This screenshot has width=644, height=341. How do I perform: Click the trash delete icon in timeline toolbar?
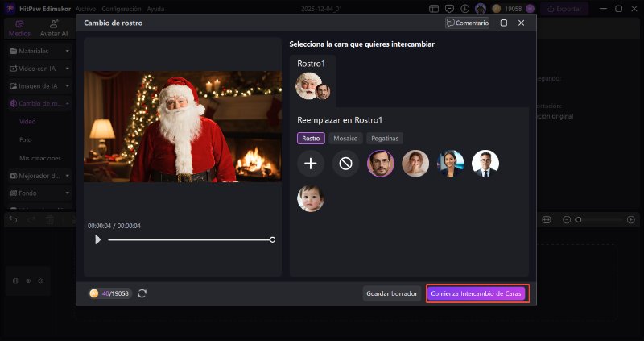[x=50, y=220]
